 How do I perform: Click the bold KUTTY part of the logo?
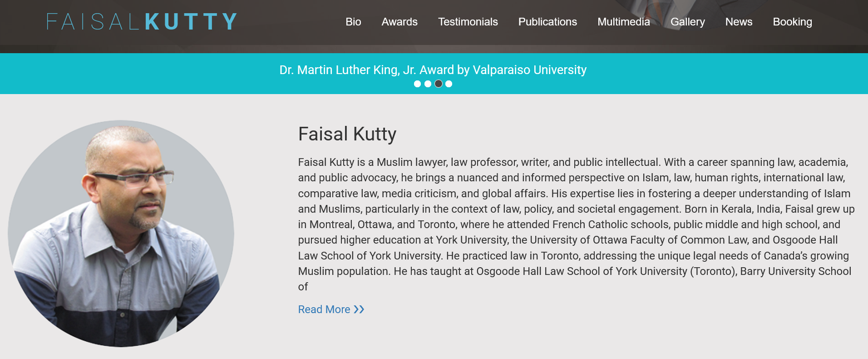(191, 22)
